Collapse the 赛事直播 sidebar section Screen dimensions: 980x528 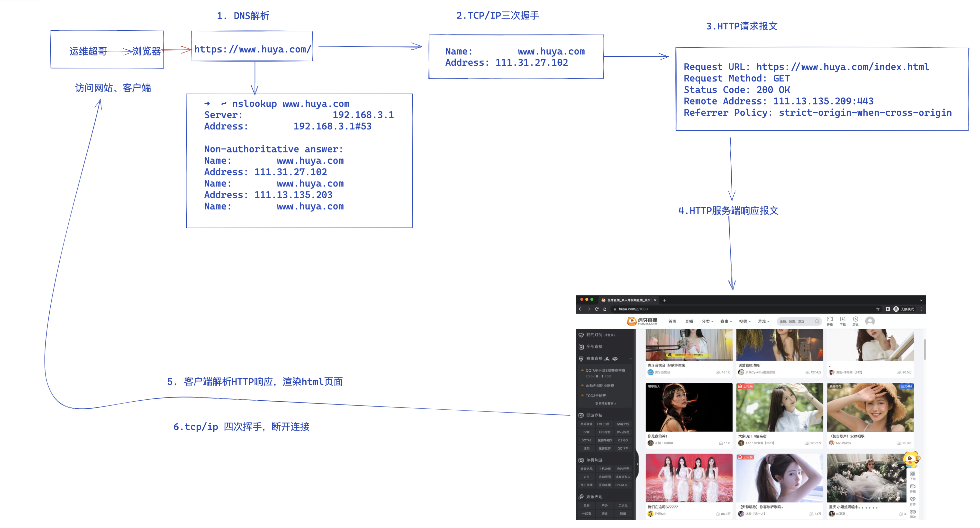pyautogui.click(x=630, y=359)
